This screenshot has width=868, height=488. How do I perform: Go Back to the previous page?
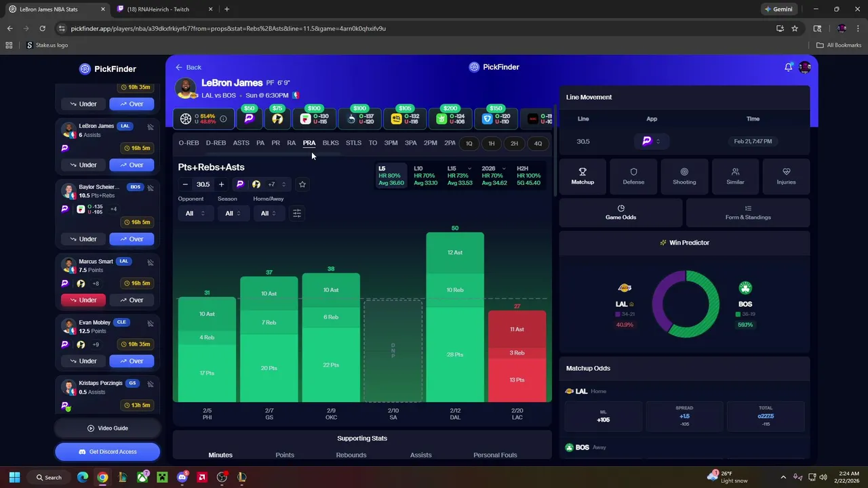point(188,67)
